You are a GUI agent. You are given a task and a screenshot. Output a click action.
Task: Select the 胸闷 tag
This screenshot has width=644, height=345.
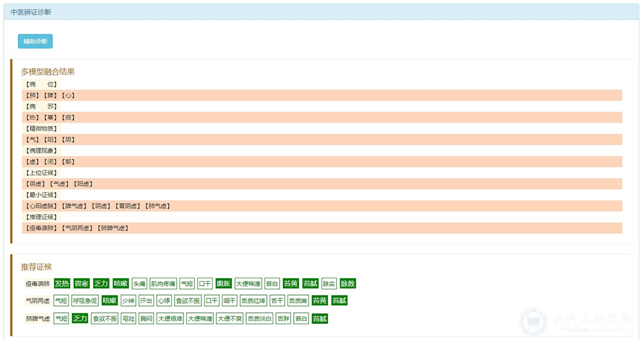click(146, 319)
